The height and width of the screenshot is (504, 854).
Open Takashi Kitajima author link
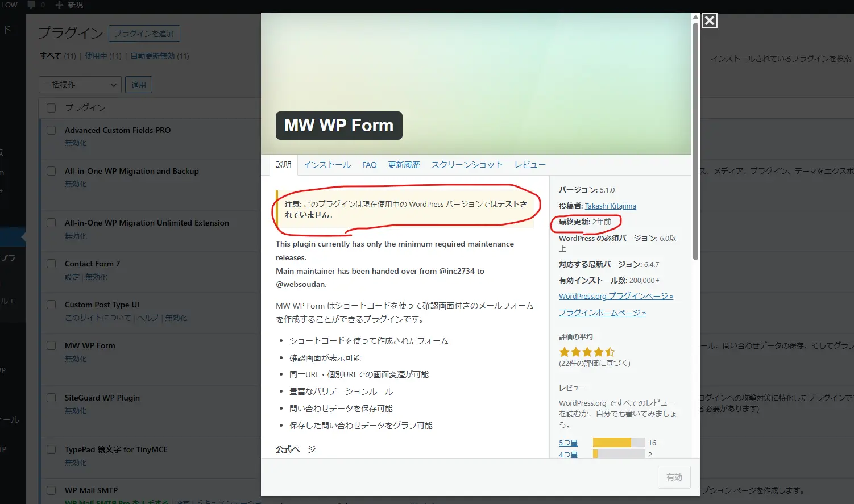(x=610, y=206)
